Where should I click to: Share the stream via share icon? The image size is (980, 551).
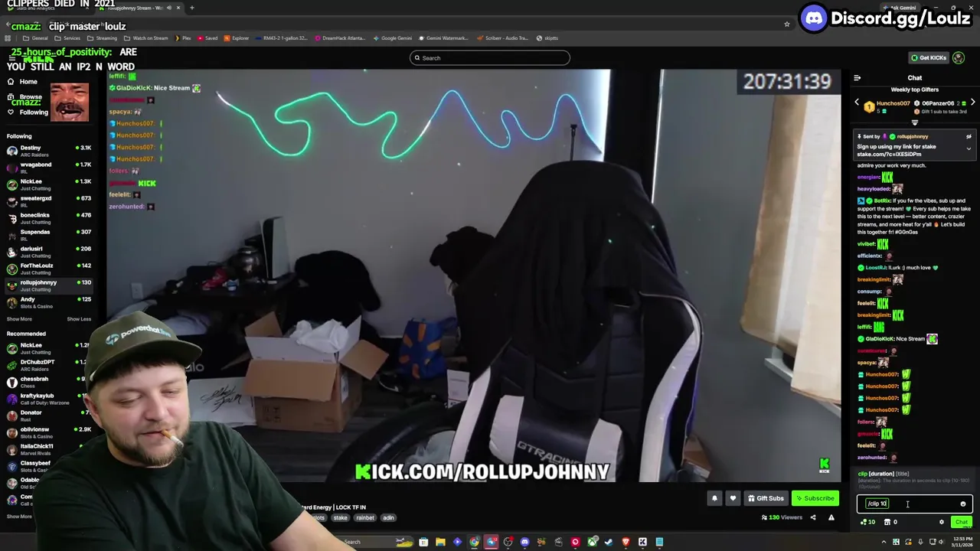pos(813,517)
